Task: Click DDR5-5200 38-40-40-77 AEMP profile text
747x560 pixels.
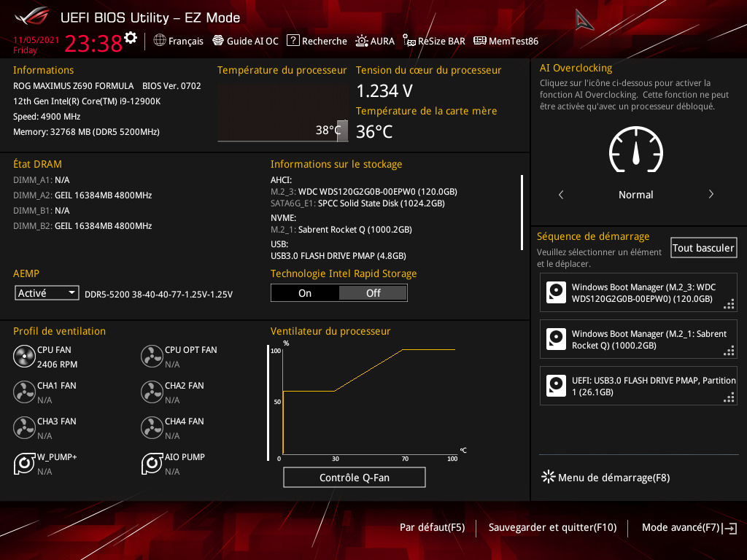Action: tap(158, 295)
